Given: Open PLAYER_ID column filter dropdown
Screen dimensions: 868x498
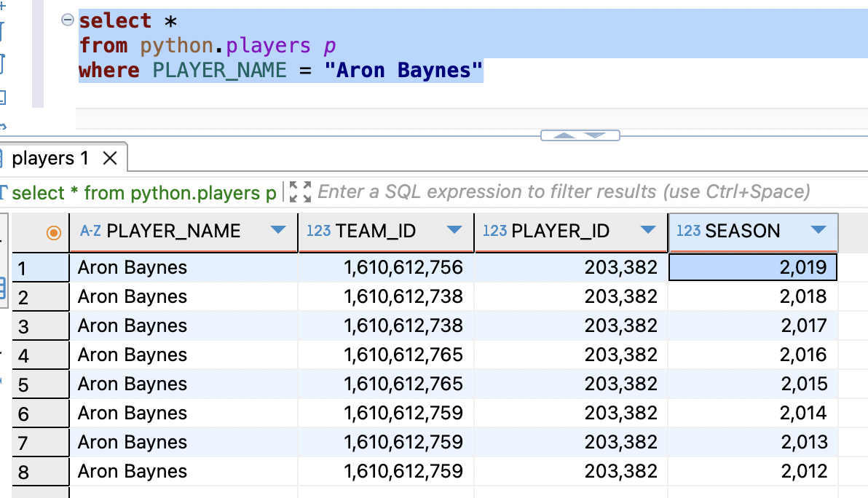Looking at the screenshot, I should (x=647, y=230).
